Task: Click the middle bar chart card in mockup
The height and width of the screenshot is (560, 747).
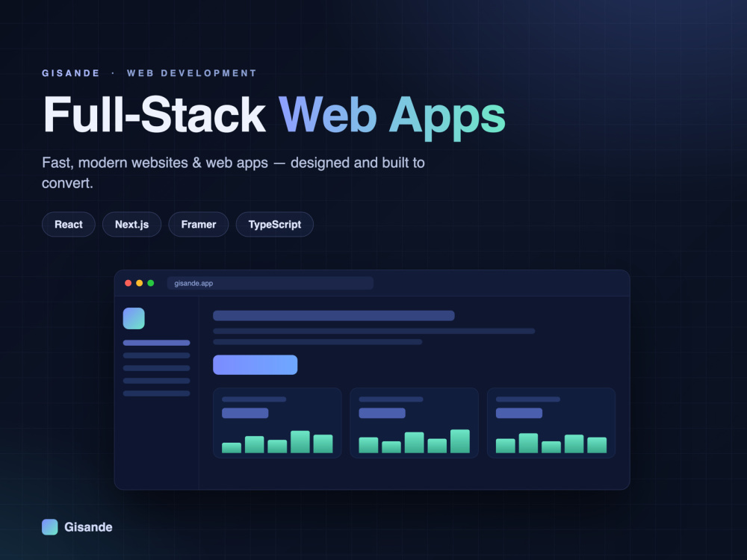Action: (x=414, y=423)
